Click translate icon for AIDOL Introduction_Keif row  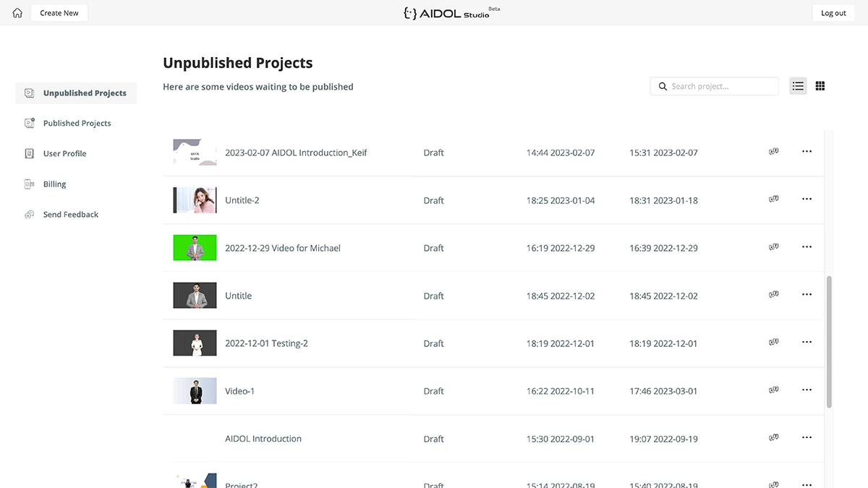click(x=774, y=152)
